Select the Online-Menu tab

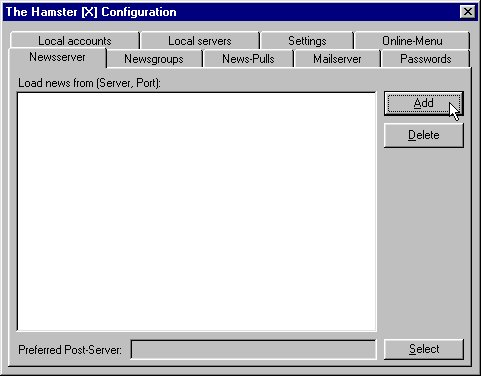pyautogui.click(x=412, y=41)
